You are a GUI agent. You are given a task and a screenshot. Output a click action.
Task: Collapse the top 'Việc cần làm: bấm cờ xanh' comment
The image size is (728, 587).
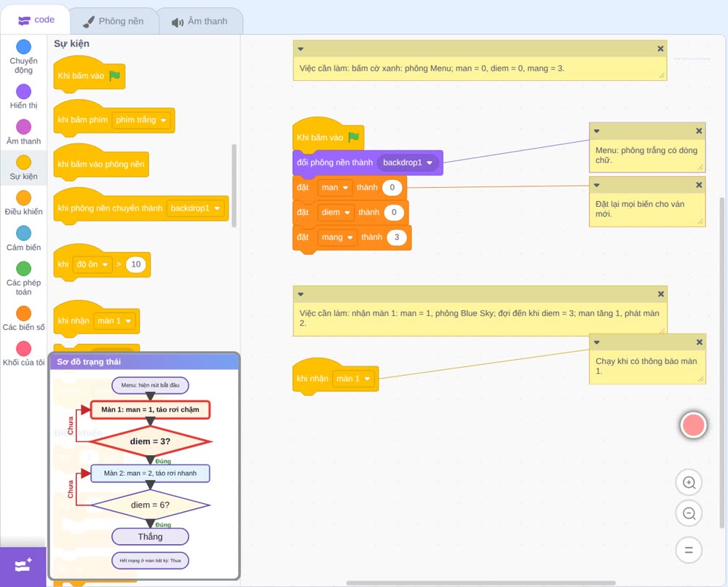point(301,49)
